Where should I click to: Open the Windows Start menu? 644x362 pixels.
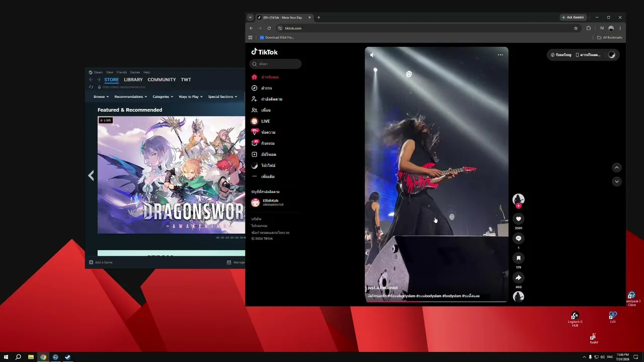point(6,357)
